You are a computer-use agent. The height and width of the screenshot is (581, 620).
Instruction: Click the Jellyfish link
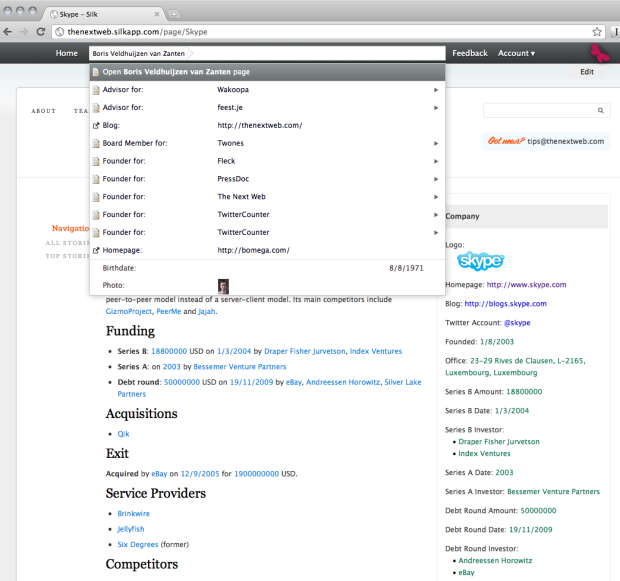[131, 529]
